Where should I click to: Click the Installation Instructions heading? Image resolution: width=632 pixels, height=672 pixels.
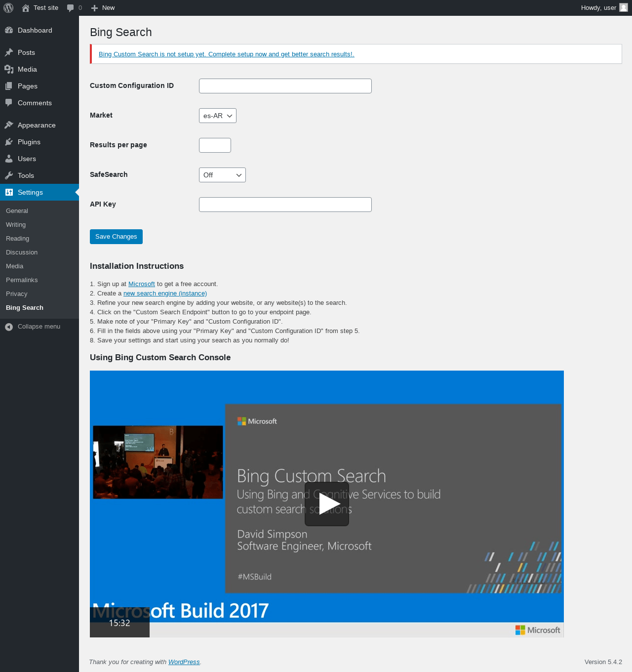(137, 266)
